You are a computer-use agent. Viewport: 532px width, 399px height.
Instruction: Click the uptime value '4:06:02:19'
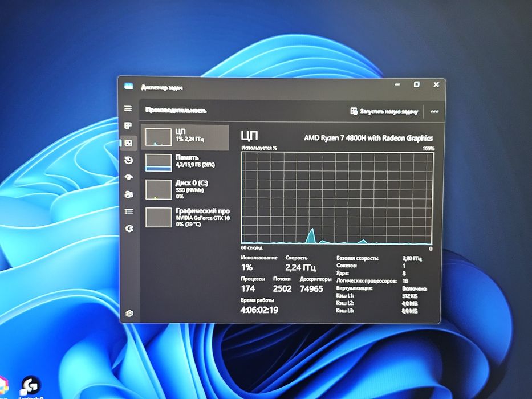point(259,310)
